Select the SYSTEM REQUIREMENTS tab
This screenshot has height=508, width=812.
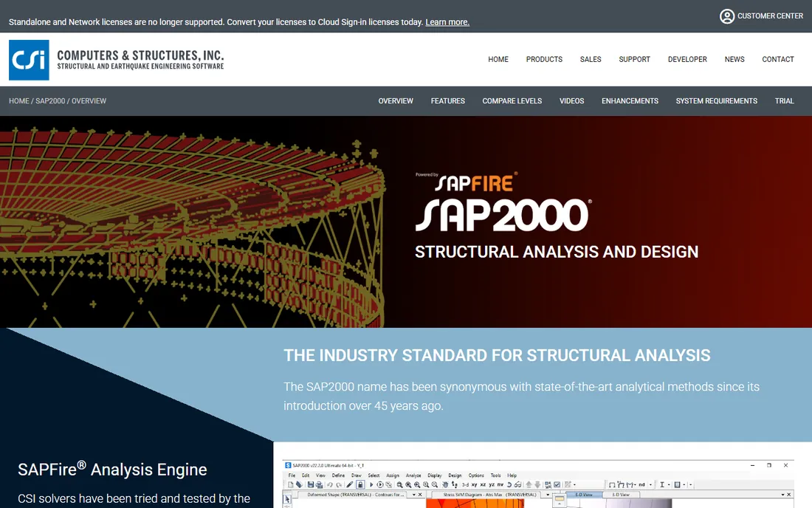(716, 101)
